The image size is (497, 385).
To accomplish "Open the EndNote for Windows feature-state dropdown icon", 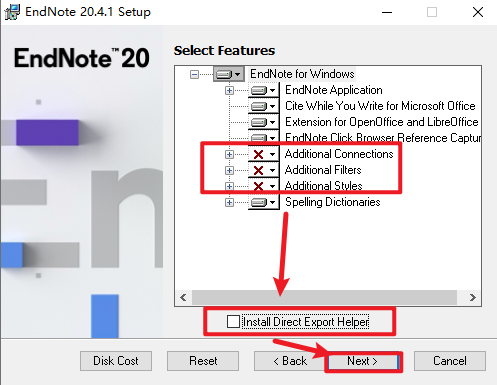I will (x=228, y=74).
